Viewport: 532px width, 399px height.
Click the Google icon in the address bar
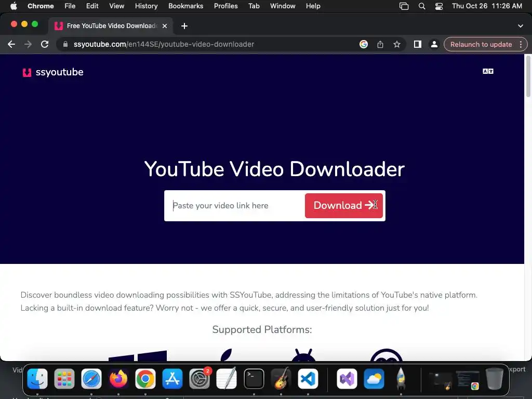363,45
